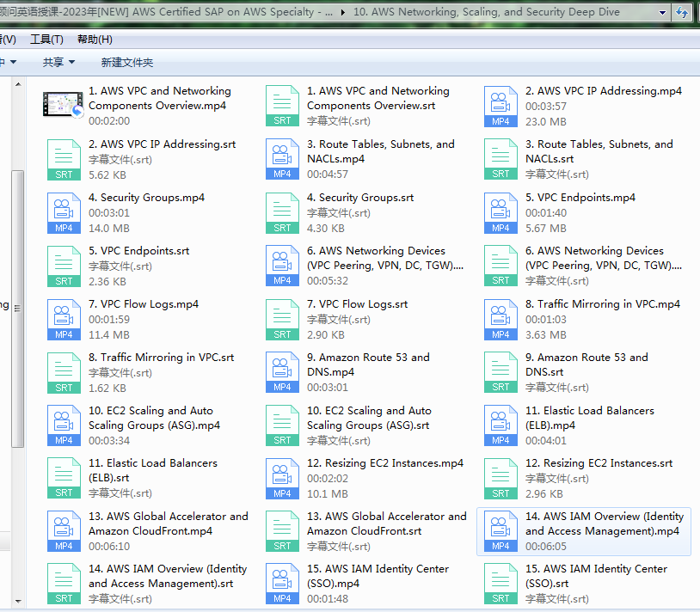This screenshot has width=700, height=612.
Task: Select file name '12. Resizing EC2 Instances.srt'
Action: tap(599, 463)
